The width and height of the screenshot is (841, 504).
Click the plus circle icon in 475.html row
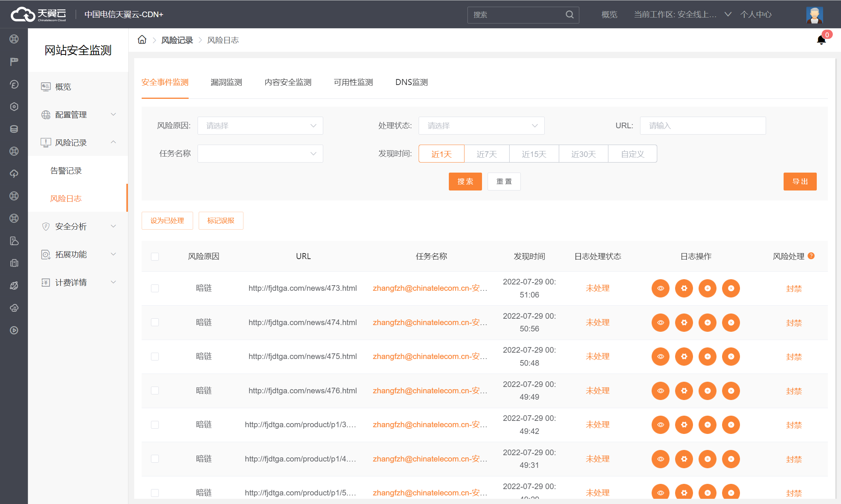click(707, 356)
